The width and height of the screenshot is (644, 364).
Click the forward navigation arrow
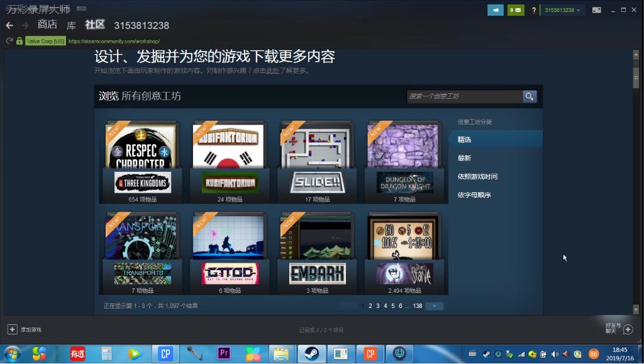coord(23,26)
